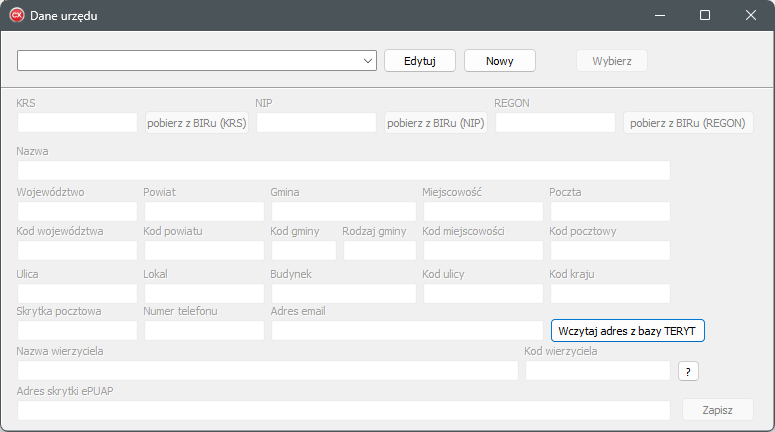Click the question mark help button
This screenshot has width=775, height=432.
click(x=687, y=371)
